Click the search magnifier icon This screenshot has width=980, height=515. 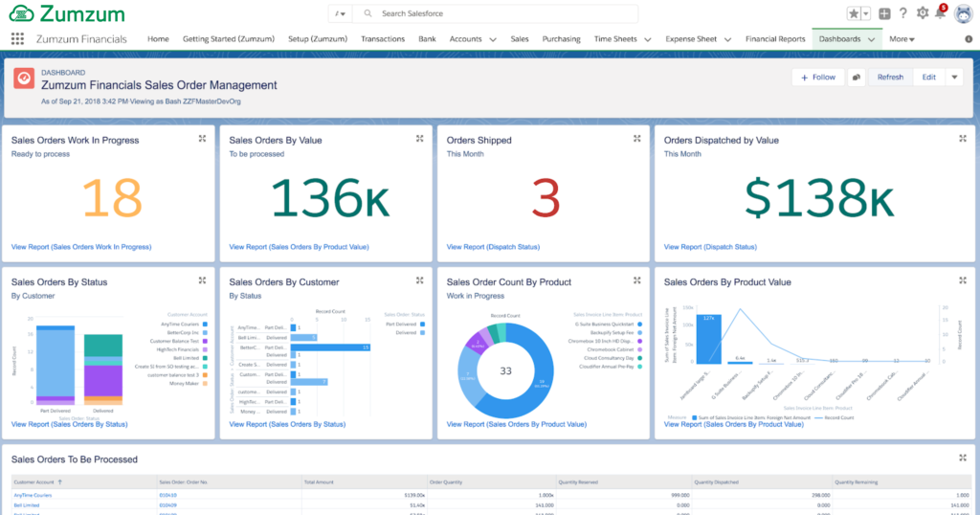tap(368, 13)
